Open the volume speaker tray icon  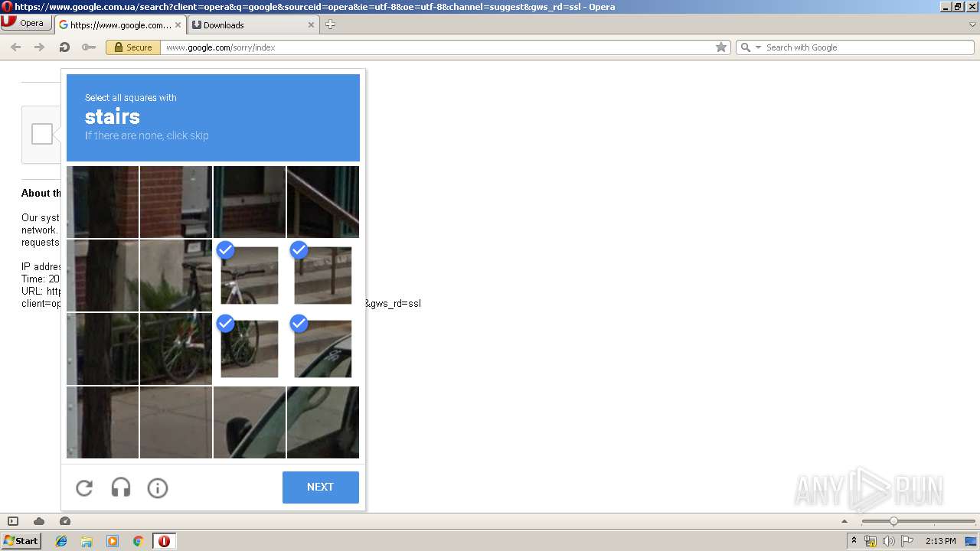pos(889,541)
